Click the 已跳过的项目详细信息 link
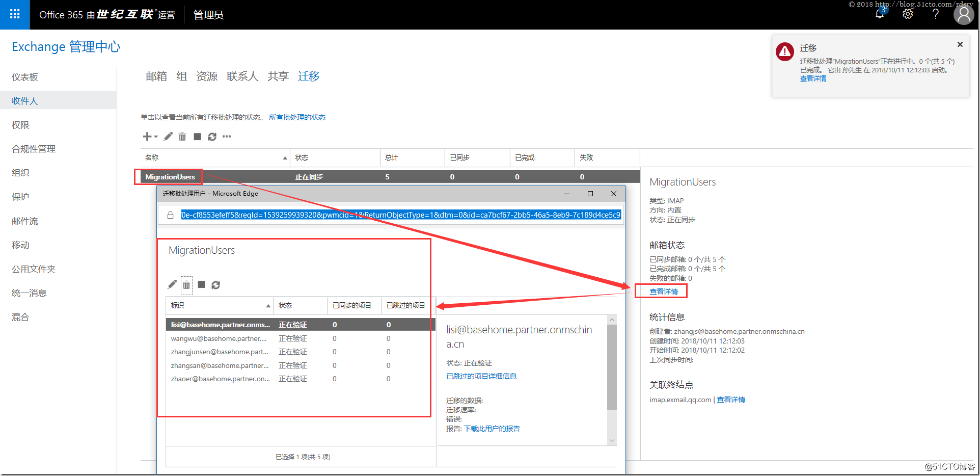This screenshot has width=980, height=476. coord(481,376)
